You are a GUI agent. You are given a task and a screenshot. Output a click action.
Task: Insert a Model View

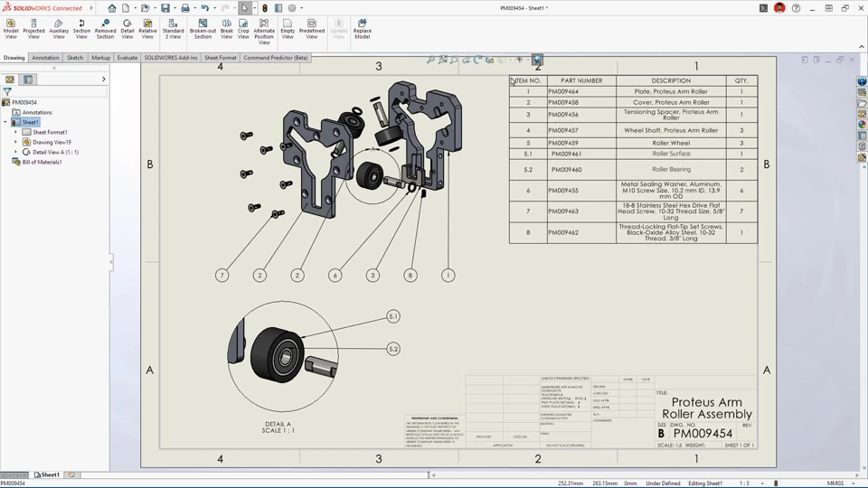click(x=11, y=29)
